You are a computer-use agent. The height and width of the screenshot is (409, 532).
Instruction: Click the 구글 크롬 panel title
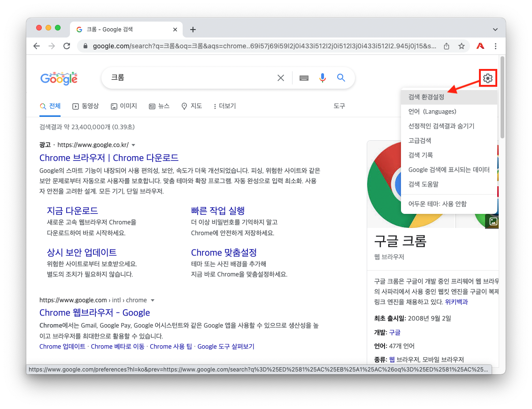[400, 241]
